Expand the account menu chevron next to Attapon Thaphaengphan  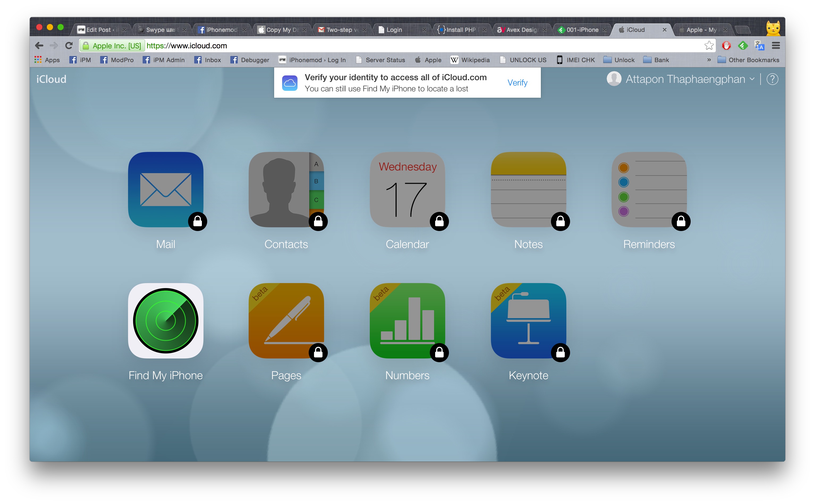pyautogui.click(x=752, y=80)
